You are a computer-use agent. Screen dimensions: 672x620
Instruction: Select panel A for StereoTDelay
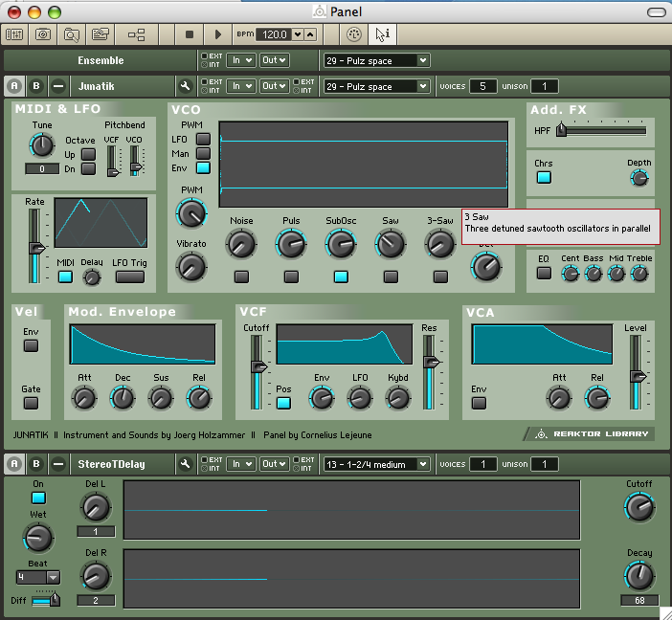click(14, 464)
